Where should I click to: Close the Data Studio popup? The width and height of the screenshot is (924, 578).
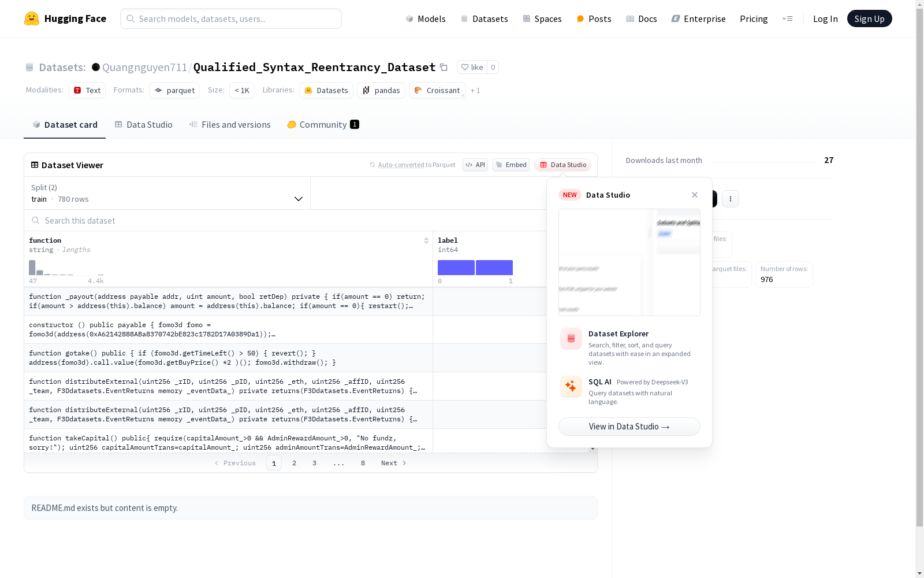point(695,195)
